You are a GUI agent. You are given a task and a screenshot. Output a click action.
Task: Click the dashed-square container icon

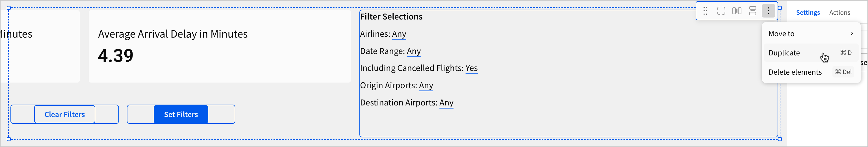[721, 11]
